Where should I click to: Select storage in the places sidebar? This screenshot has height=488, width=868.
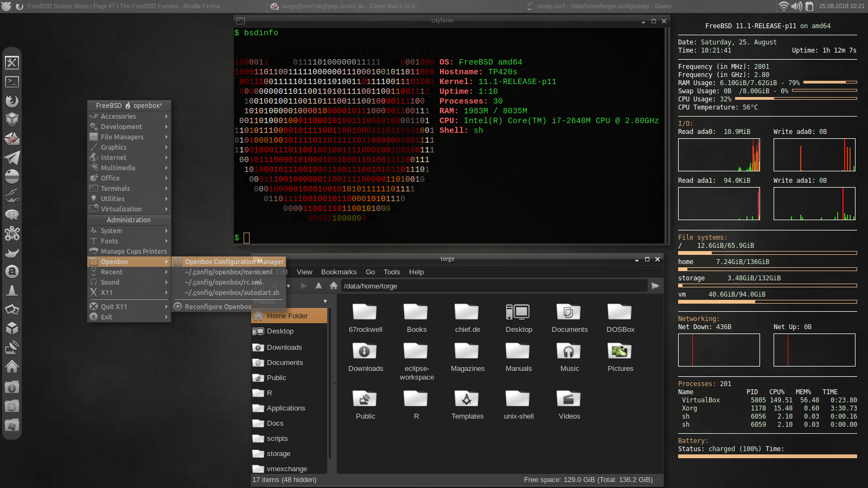(278, 454)
